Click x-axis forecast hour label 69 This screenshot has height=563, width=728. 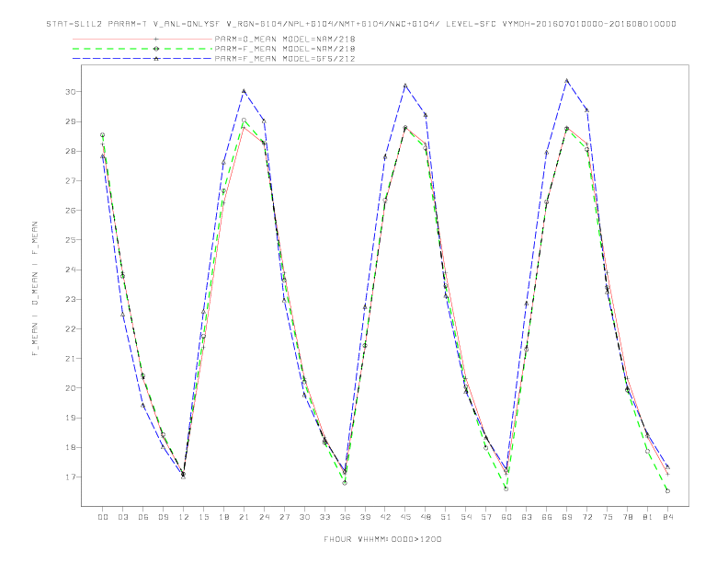(x=567, y=517)
